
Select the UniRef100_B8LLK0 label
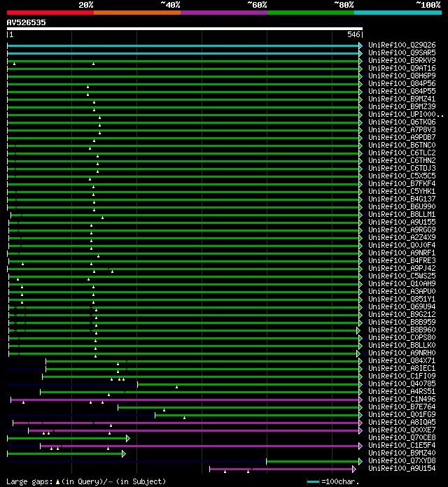402,345
